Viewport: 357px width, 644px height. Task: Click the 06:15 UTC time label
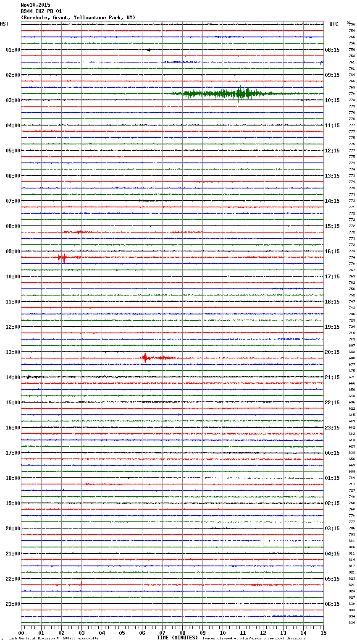[332, 604]
